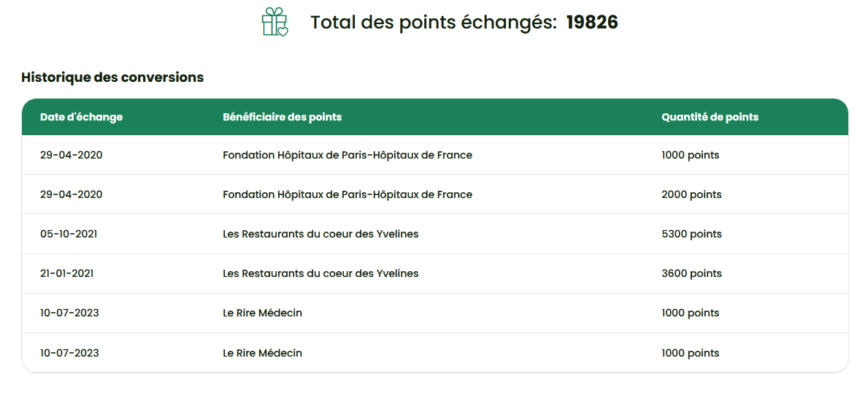This screenshot has width=868, height=399.
Task: Click the Quantité de points column header
Action: click(710, 117)
